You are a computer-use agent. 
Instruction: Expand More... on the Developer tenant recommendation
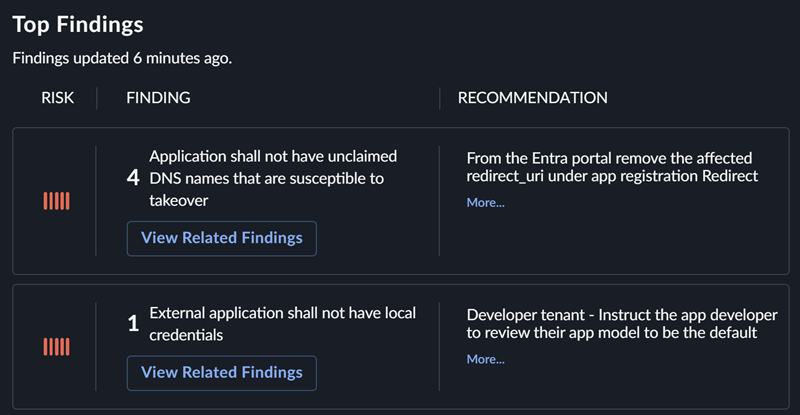(x=485, y=359)
